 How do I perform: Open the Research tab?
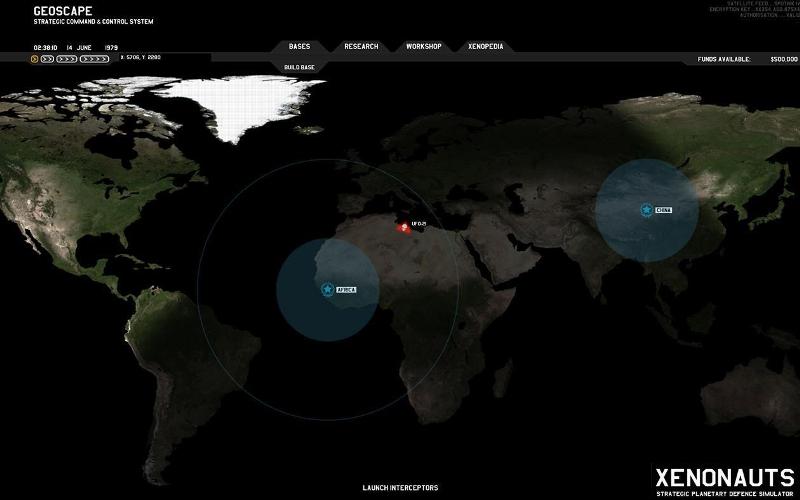tap(361, 47)
